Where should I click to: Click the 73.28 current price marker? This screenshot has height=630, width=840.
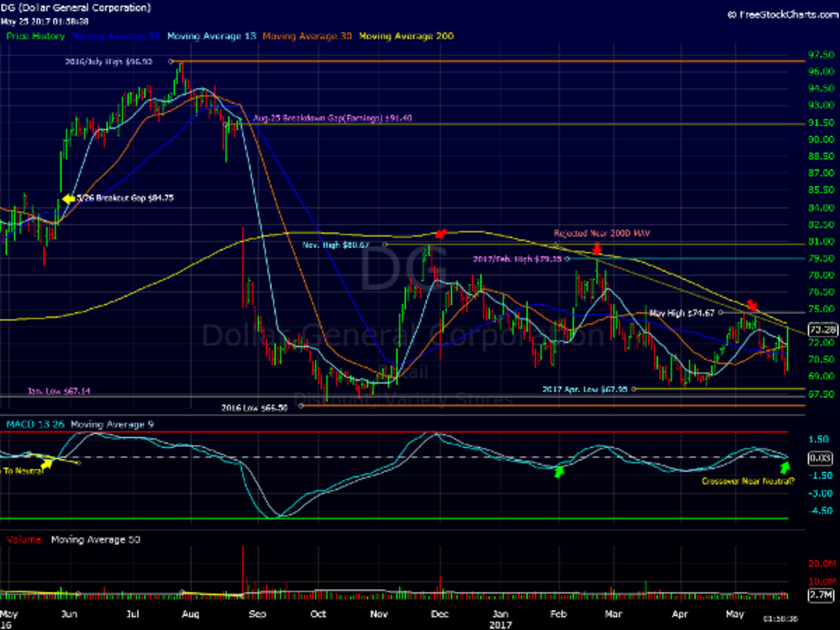(x=820, y=329)
